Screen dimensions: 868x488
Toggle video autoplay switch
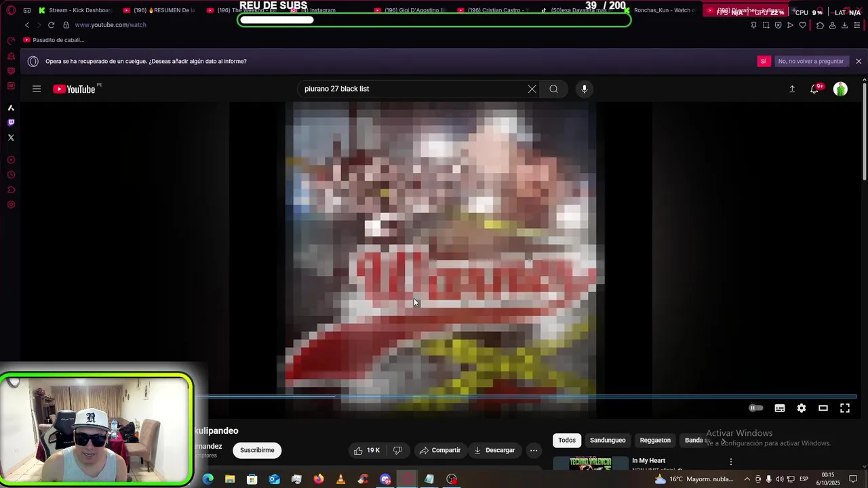click(x=755, y=408)
